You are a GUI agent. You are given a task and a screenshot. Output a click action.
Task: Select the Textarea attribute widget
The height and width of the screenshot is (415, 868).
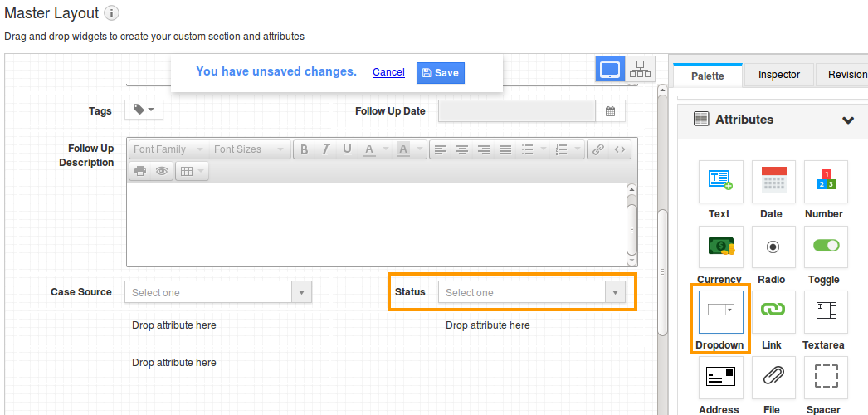point(826,312)
